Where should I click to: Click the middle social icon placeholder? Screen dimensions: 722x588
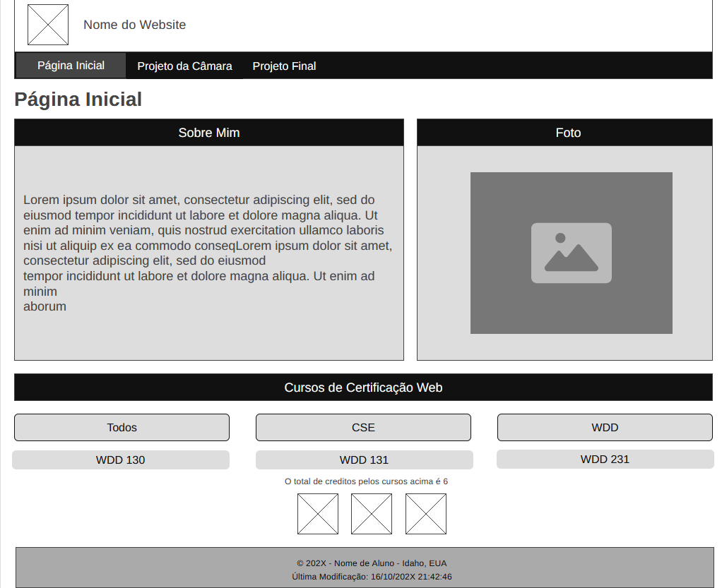[372, 514]
